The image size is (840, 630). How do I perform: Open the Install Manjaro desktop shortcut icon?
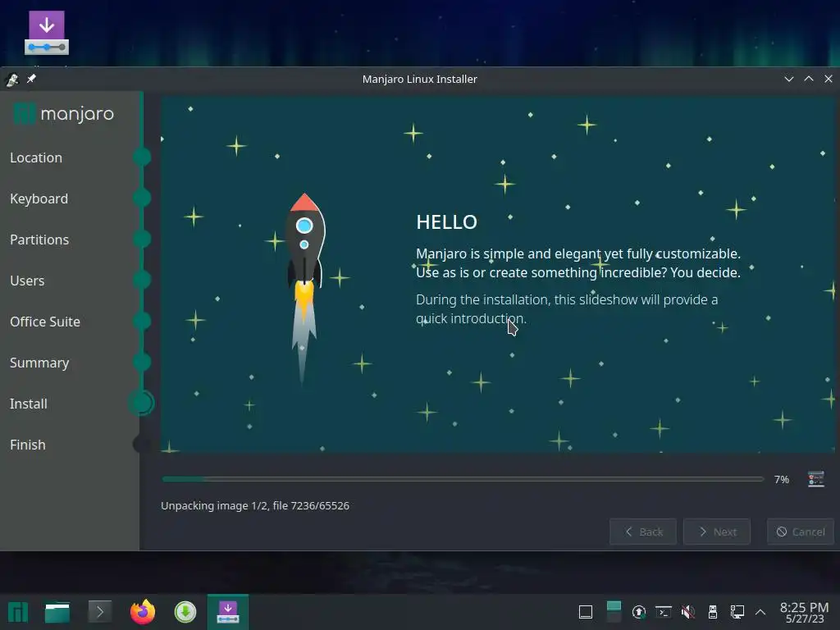coord(47,33)
